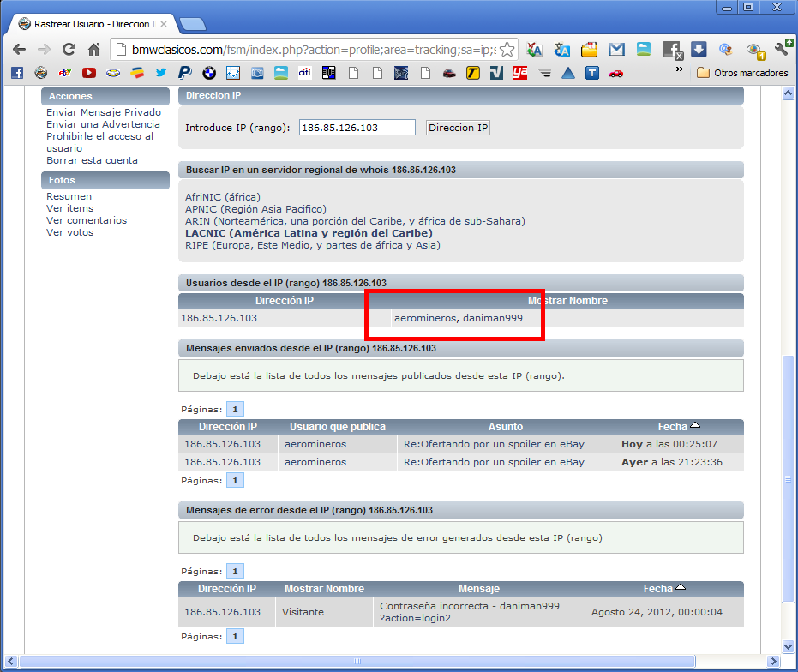Sort error table by Mostrar Nombre header
The image size is (798, 672).
click(324, 589)
